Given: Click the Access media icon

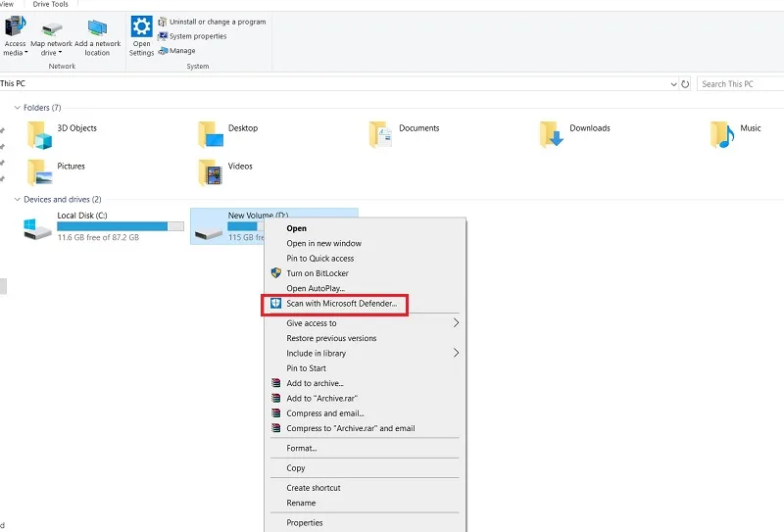Looking at the screenshot, I should tap(15, 27).
